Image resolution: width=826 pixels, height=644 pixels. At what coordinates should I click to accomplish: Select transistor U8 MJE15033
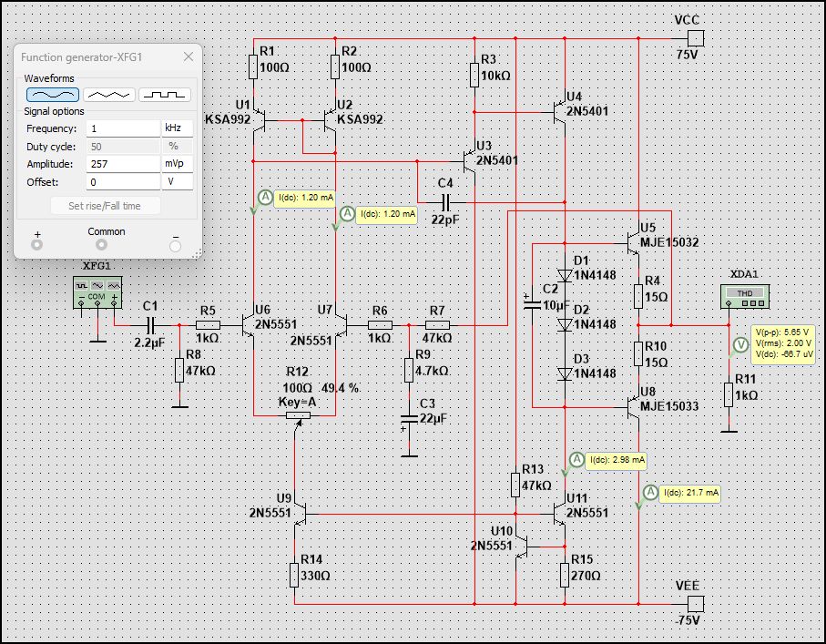tap(633, 407)
